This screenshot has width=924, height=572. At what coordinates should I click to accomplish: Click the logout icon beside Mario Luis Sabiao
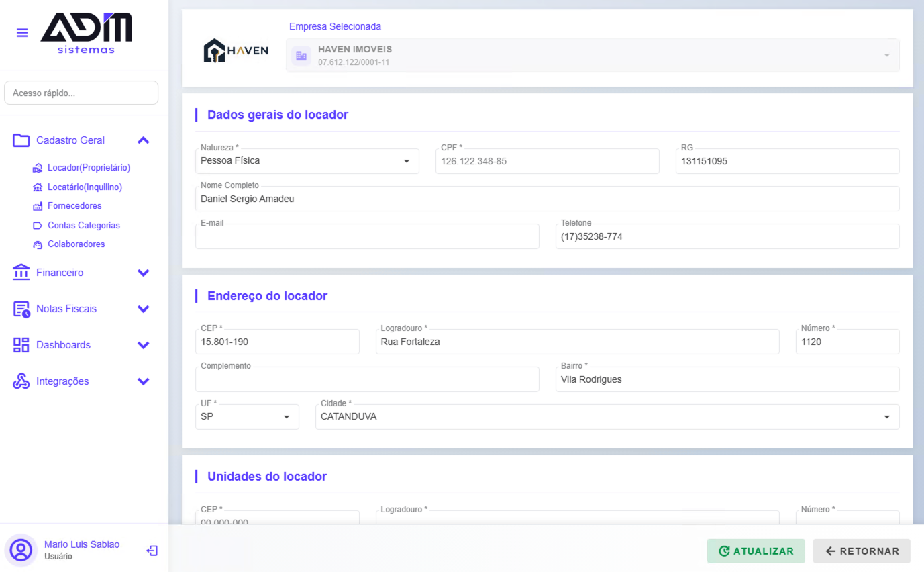tap(152, 551)
